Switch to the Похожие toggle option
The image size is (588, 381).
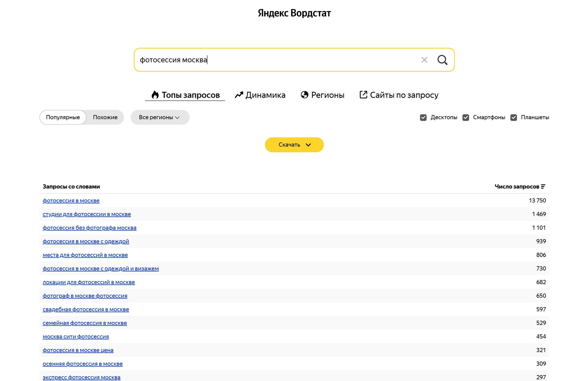tap(105, 117)
